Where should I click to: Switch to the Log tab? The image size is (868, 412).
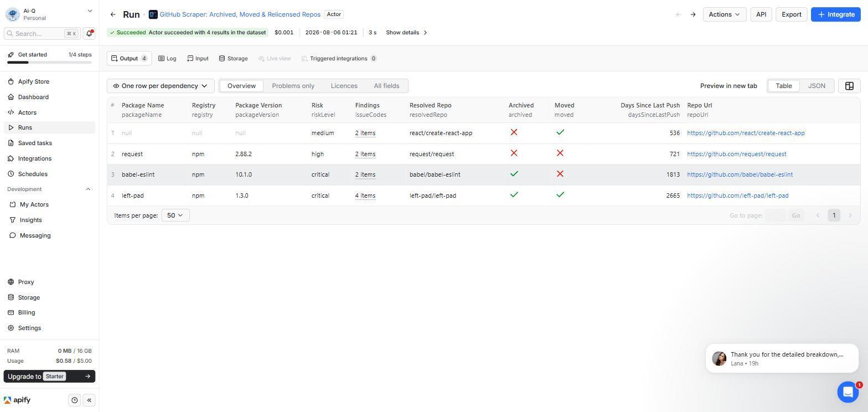point(167,58)
